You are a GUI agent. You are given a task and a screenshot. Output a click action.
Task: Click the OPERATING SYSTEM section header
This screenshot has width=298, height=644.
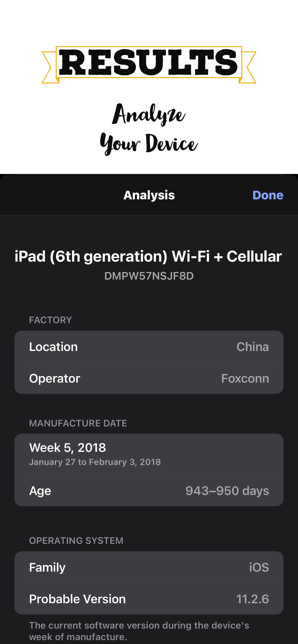[76, 541]
